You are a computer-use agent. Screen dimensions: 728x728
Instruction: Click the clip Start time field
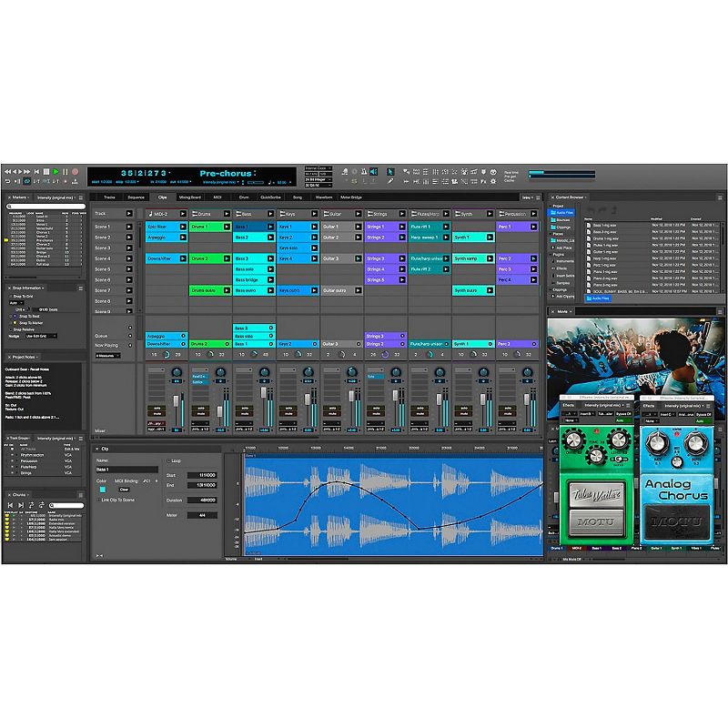[x=202, y=475]
